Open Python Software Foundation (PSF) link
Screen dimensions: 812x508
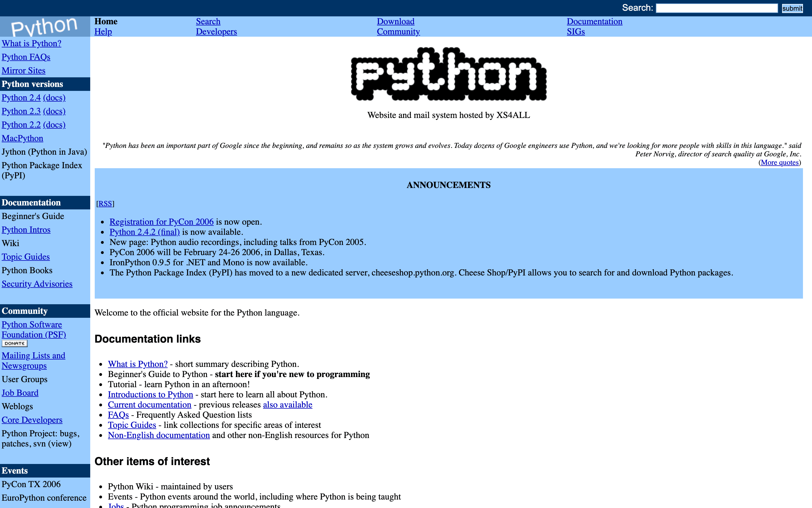(x=34, y=330)
